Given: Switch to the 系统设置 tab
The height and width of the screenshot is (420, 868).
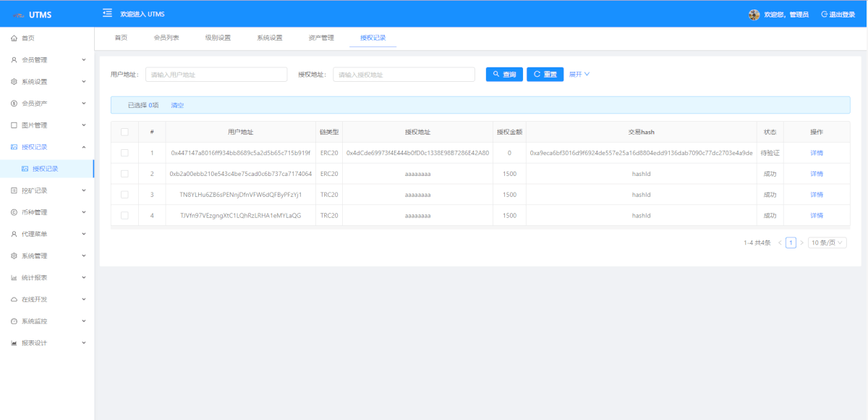Looking at the screenshot, I should point(269,38).
